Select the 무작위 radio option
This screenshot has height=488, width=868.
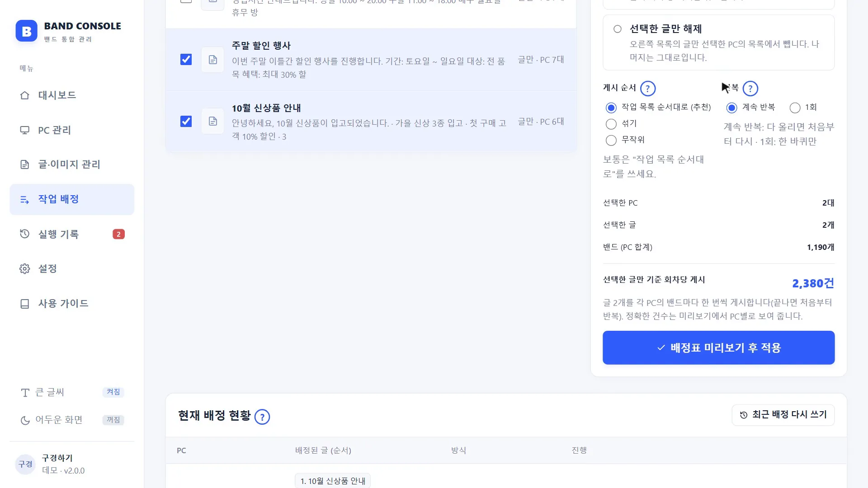tap(611, 140)
